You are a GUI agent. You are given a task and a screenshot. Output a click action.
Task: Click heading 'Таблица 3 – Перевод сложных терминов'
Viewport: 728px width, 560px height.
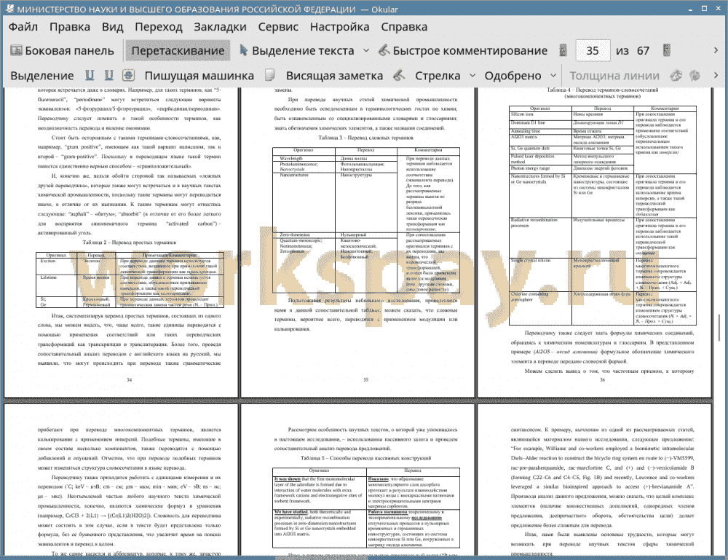[365, 138]
